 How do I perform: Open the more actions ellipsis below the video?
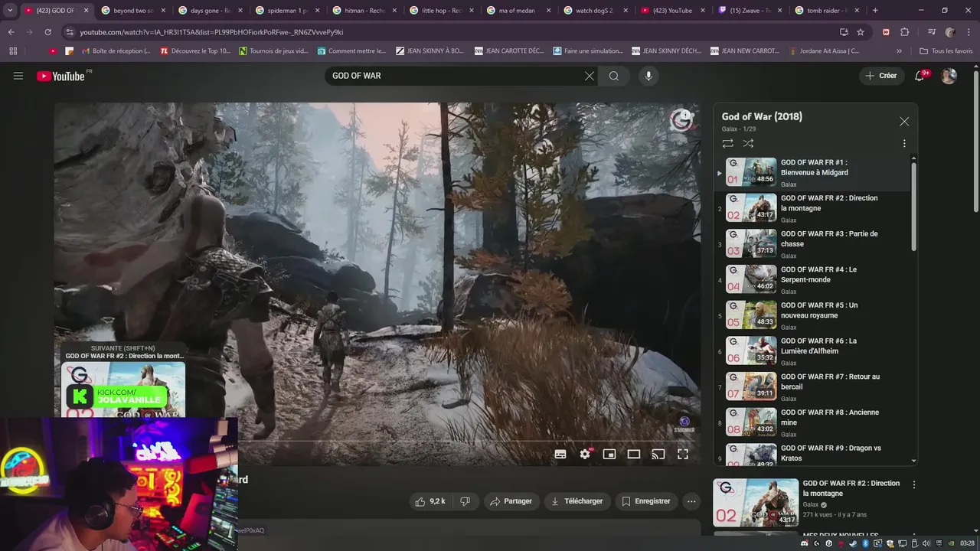(x=691, y=501)
